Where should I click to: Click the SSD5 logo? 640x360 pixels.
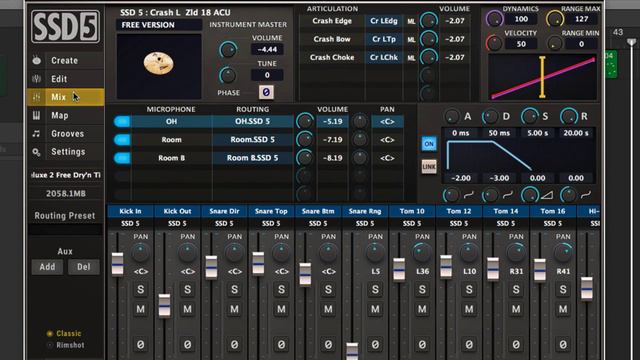point(65,27)
